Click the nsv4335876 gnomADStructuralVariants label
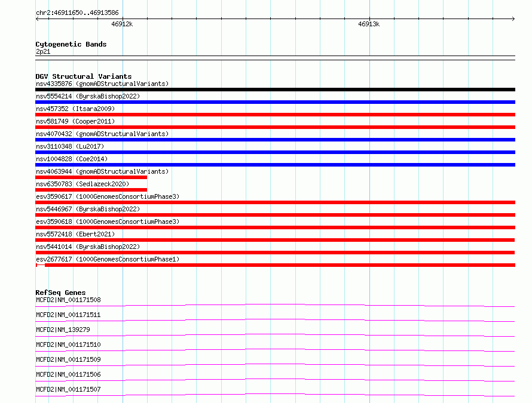The width and height of the screenshot is (532, 403). click(102, 84)
